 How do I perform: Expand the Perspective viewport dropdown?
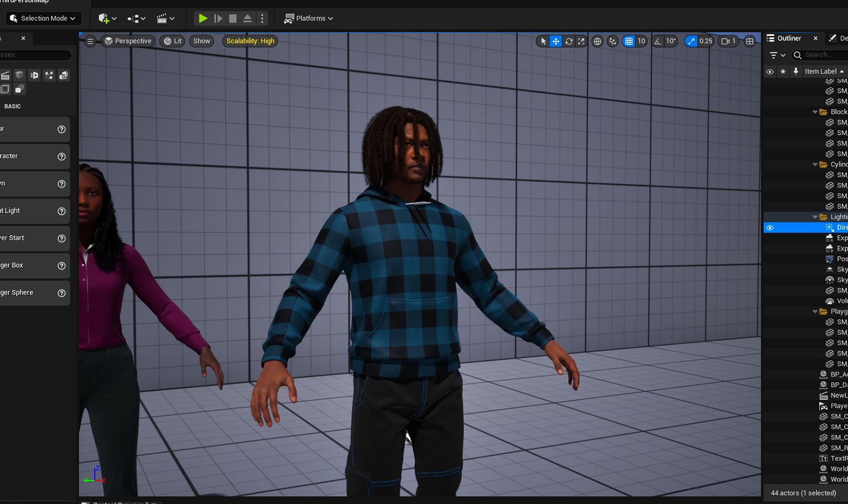point(128,41)
